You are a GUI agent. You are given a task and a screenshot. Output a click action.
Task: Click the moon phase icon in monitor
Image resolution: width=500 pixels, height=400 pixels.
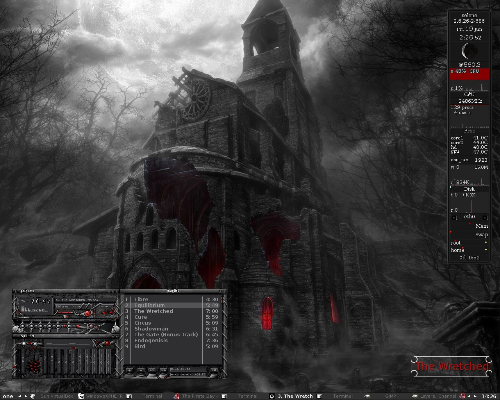point(469,51)
